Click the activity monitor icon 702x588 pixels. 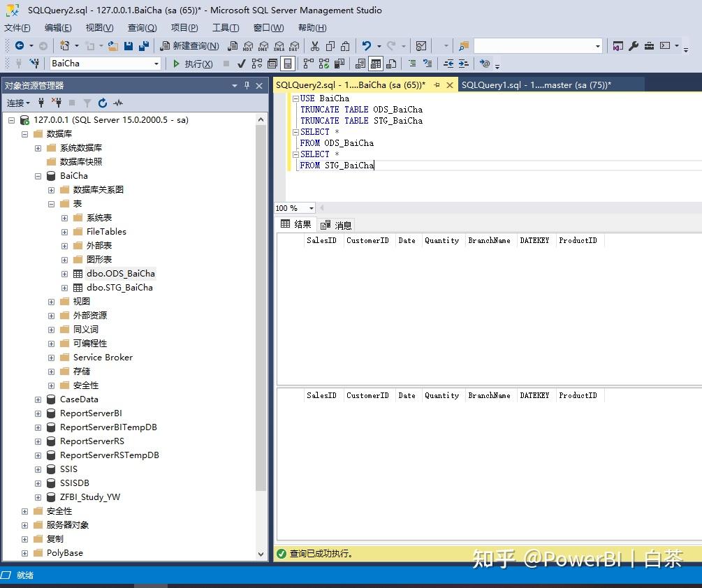(421, 45)
